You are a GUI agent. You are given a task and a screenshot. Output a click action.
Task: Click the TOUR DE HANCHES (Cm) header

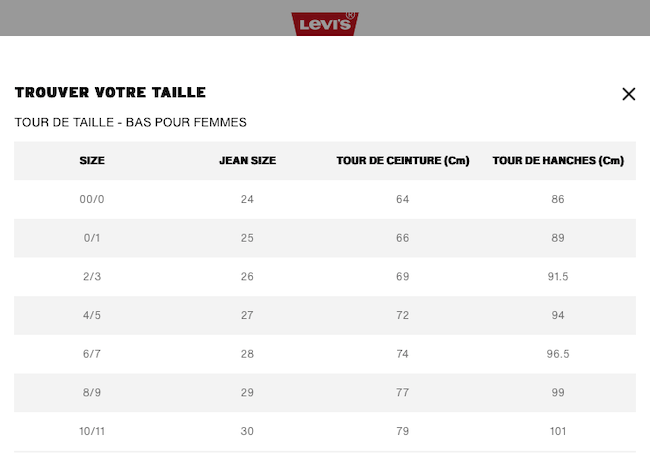558,160
